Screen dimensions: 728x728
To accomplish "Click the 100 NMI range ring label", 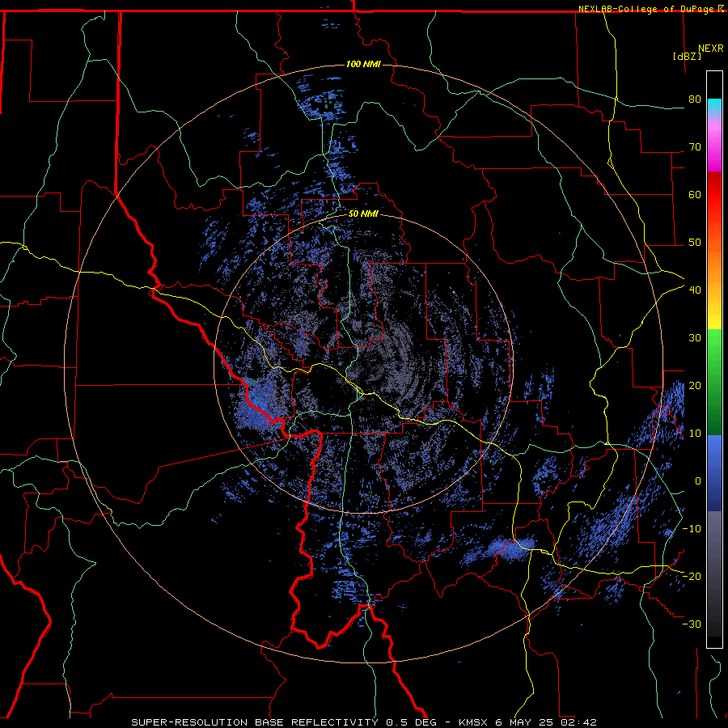I will [x=363, y=64].
